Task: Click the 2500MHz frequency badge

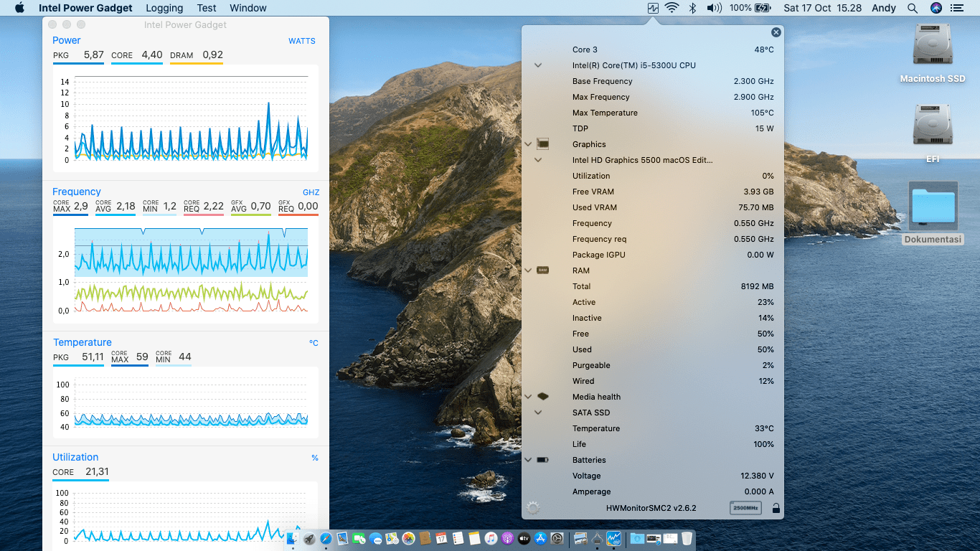Action: [745, 508]
